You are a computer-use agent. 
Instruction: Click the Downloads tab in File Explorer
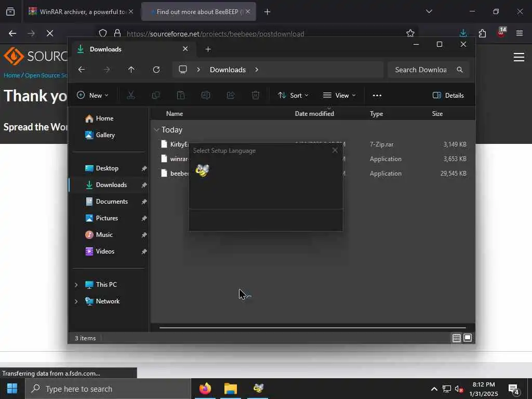click(x=132, y=49)
